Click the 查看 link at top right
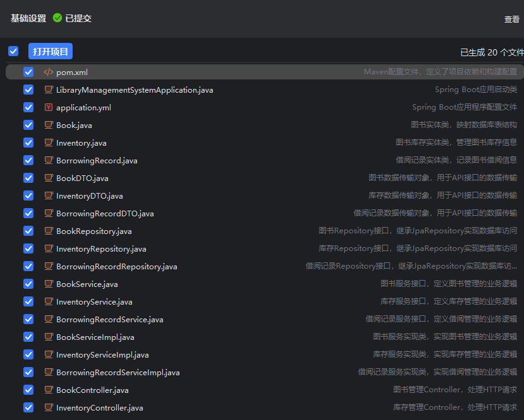Screen dimensions: 524x420 [511, 20]
